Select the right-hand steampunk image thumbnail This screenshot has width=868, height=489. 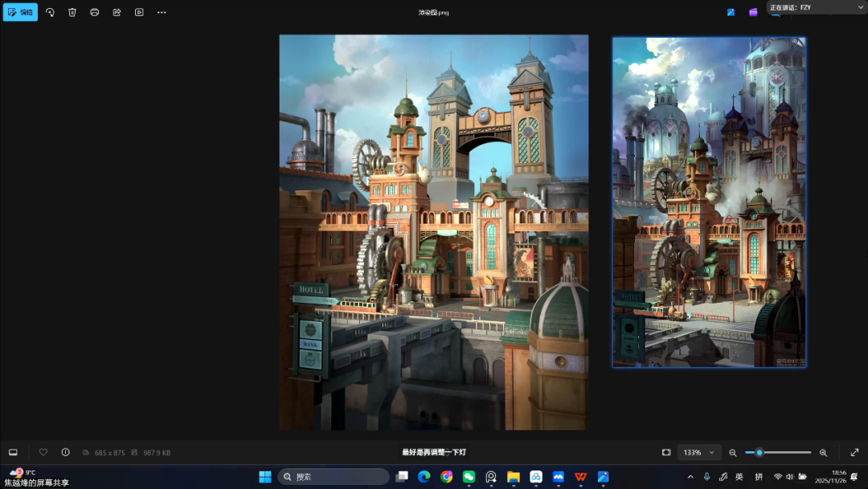[x=709, y=202]
